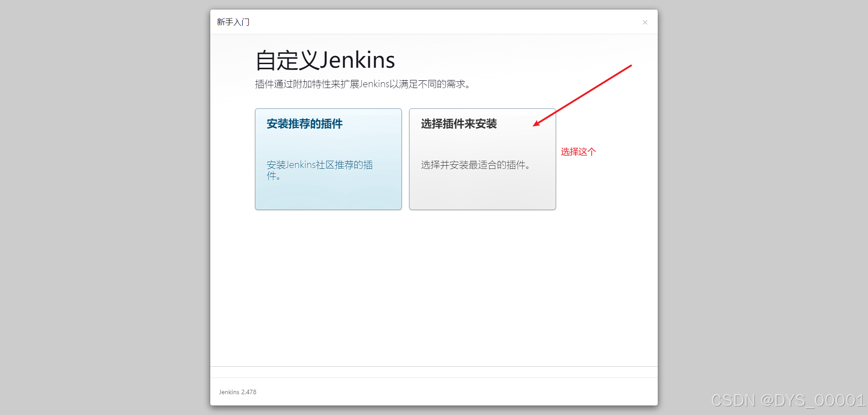Close the 新手入门 dialog

tap(645, 22)
